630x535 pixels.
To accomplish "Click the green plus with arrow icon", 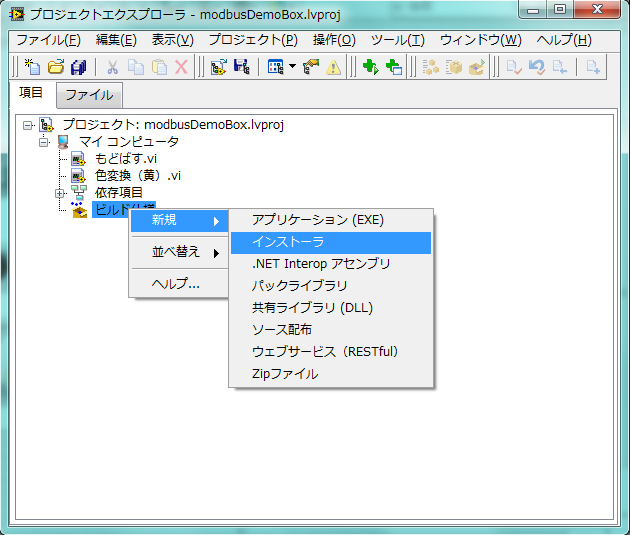I will point(370,67).
